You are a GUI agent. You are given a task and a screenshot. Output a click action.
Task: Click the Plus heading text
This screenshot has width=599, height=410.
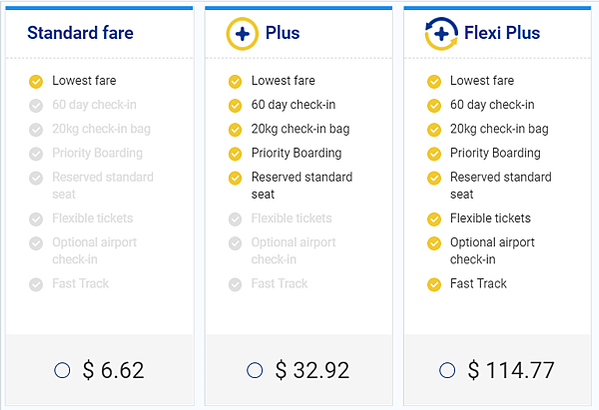pyautogui.click(x=282, y=33)
